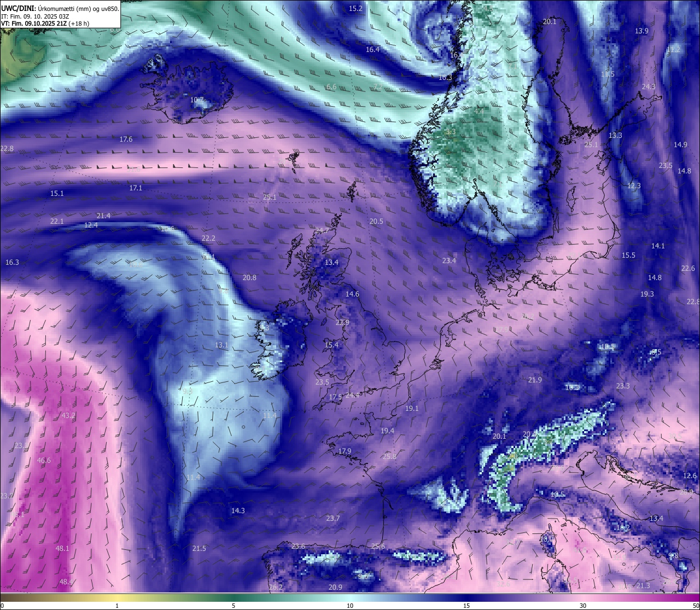Image resolution: width=700 pixels, height=610 pixels.
Task: Select the 14.9 value label
Action: point(680,144)
